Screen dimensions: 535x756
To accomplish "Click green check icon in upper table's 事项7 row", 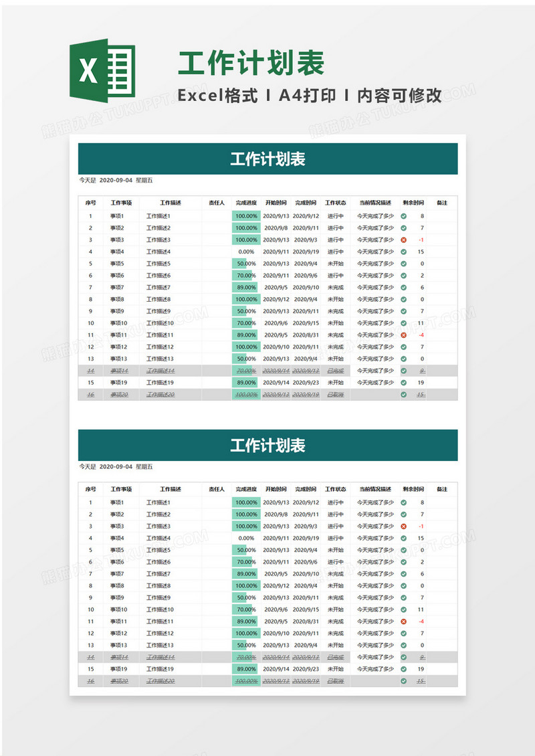I will click(404, 288).
